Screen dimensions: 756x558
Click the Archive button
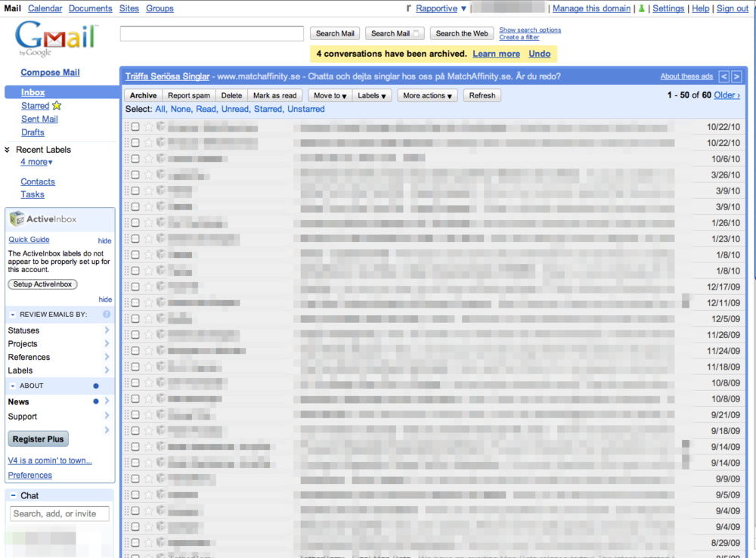point(143,95)
